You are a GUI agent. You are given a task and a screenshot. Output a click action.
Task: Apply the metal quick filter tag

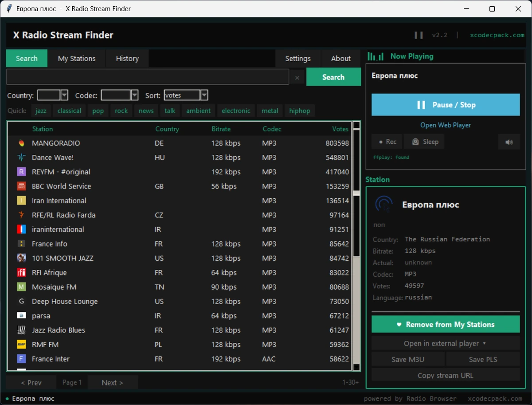[x=270, y=111]
